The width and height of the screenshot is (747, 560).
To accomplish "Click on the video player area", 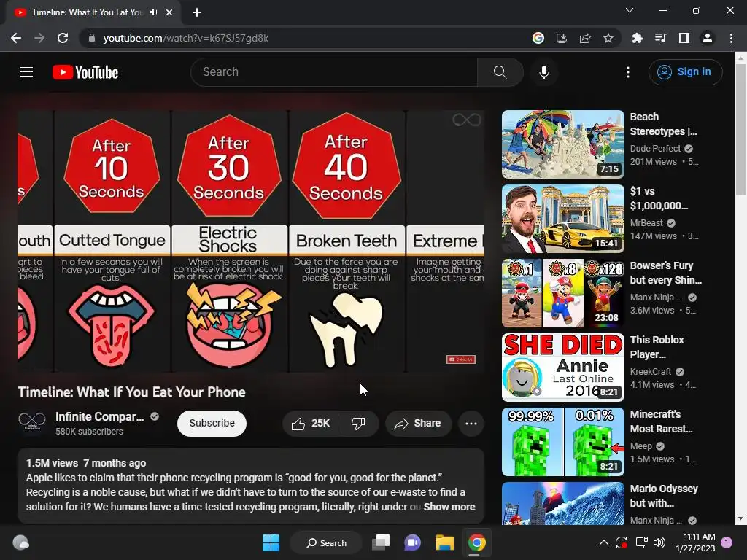I will pyautogui.click(x=251, y=241).
